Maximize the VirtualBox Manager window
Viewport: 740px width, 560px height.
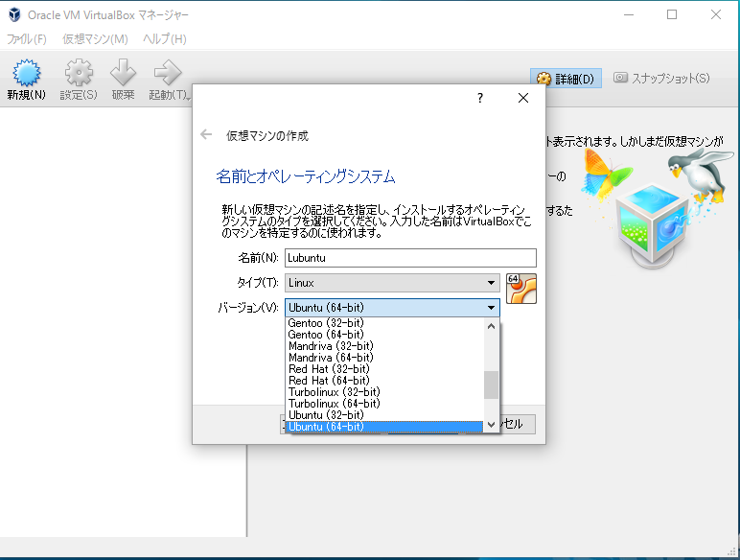click(672, 14)
